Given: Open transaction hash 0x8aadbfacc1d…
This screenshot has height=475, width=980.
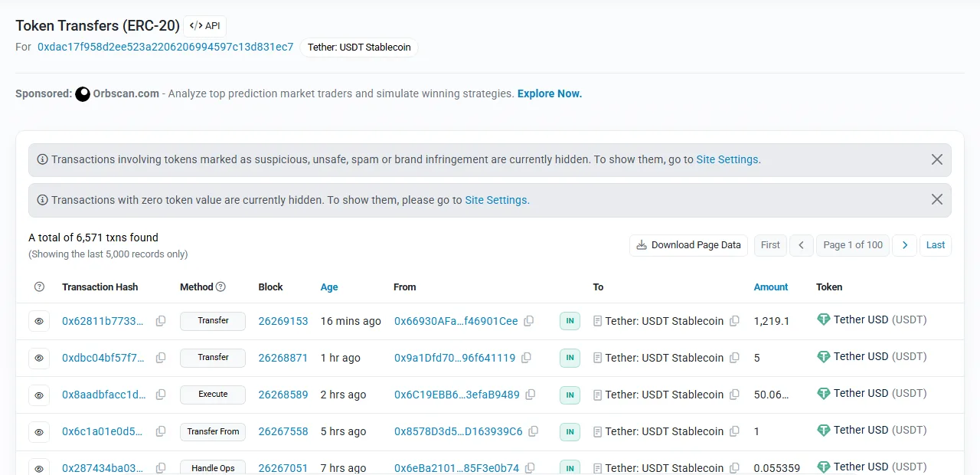Looking at the screenshot, I should tap(104, 395).
